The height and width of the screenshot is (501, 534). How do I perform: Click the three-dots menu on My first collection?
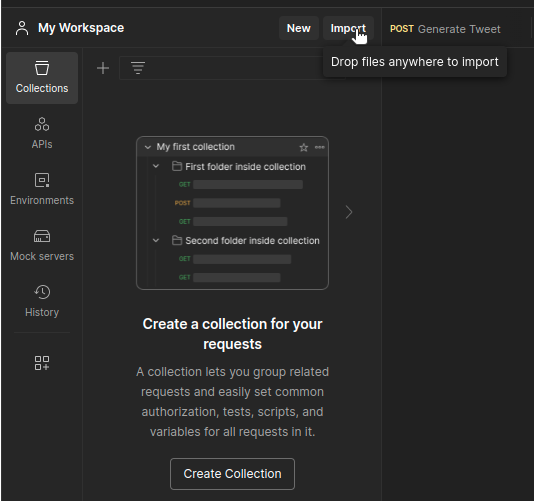319,147
